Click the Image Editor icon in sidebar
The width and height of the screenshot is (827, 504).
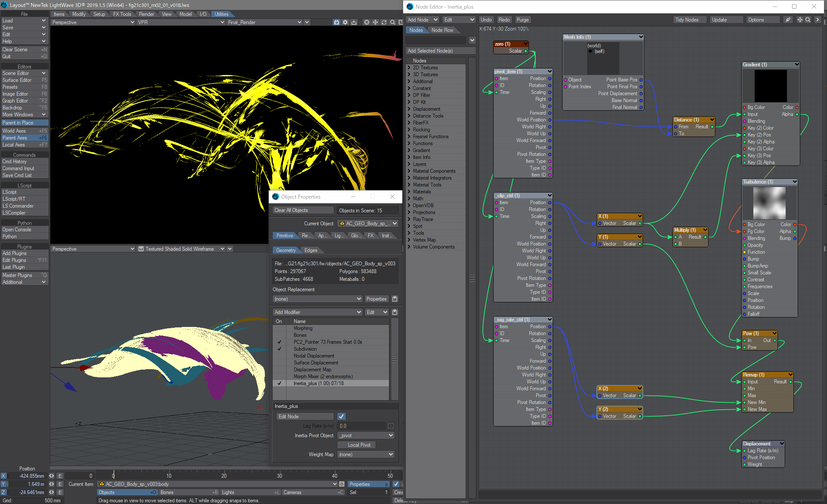(x=24, y=93)
